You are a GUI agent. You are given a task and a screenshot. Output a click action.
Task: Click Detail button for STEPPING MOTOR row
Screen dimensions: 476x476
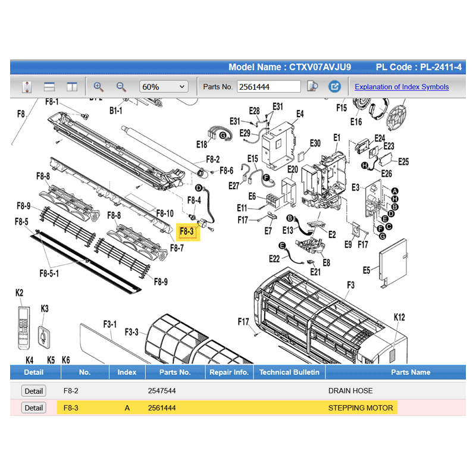(33, 408)
